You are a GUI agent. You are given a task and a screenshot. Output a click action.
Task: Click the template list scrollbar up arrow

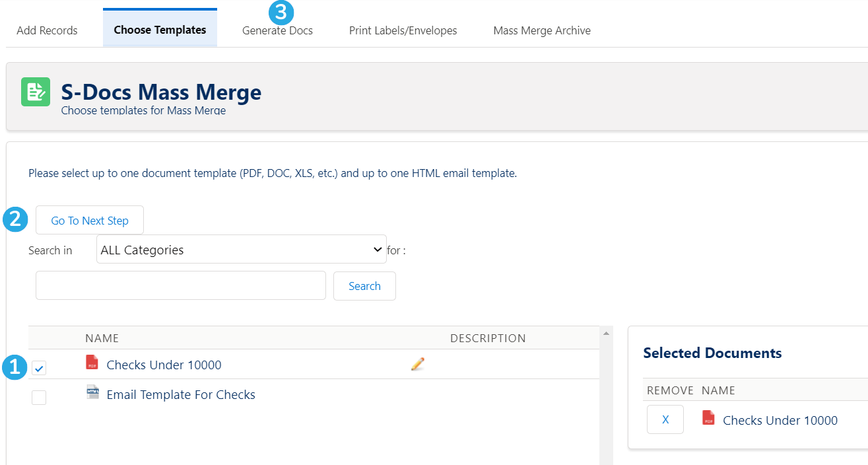pyautogui.click(x=606, y=332)
